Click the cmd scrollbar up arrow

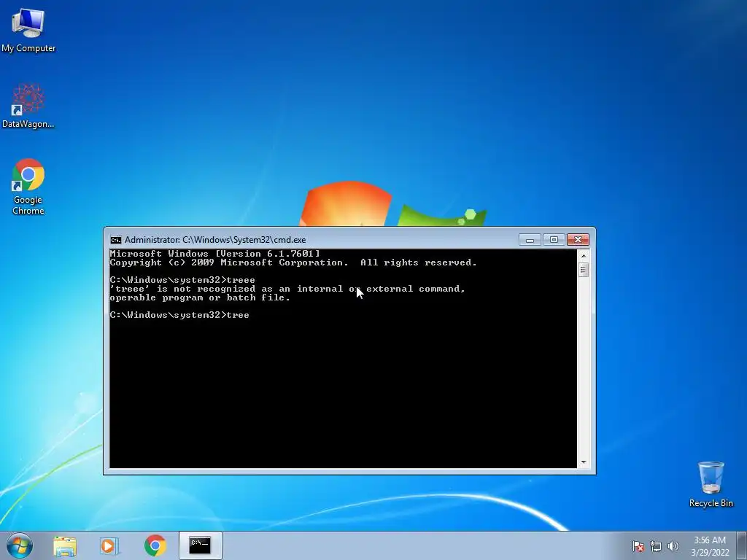pos(583,256)
